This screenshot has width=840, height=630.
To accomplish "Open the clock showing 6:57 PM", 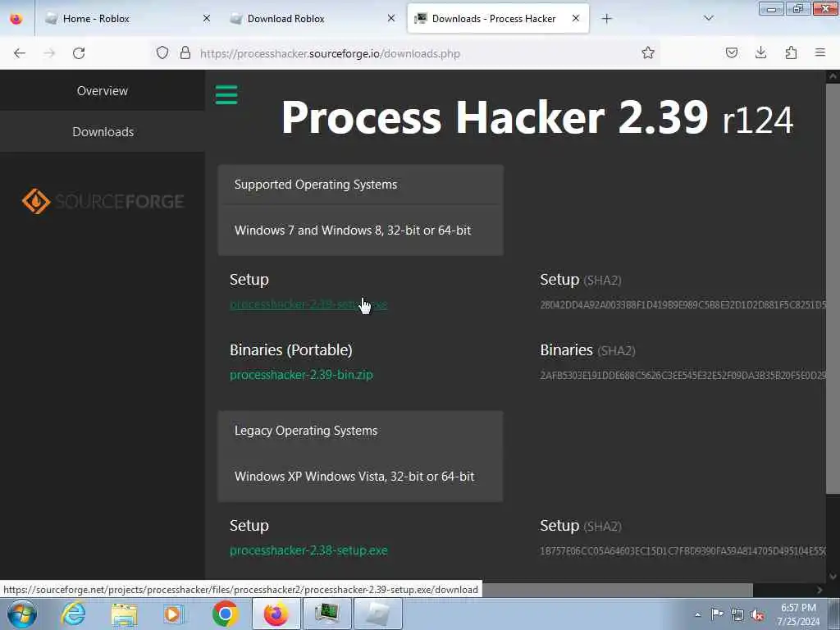I will click(x=798, y=614).
